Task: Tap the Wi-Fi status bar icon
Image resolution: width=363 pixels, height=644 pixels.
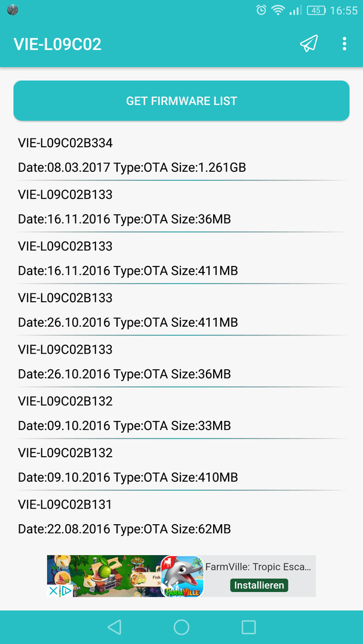Action: click(x=278, y=10)
